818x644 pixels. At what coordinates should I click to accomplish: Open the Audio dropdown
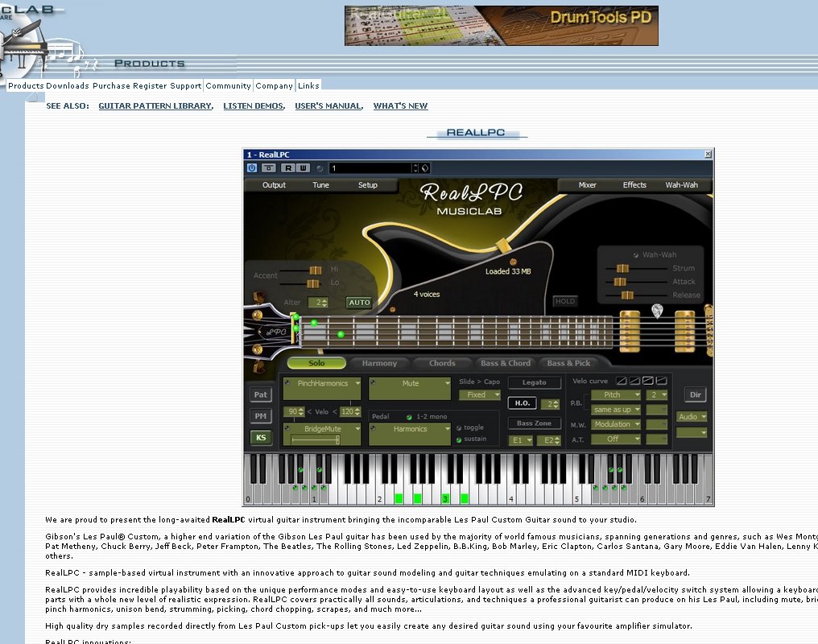tap(692, 417)
